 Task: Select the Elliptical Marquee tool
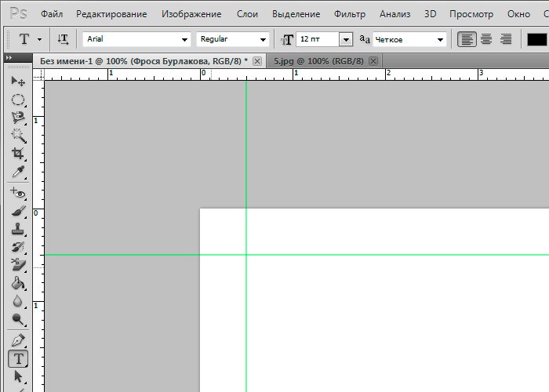(x=18, y=100)
